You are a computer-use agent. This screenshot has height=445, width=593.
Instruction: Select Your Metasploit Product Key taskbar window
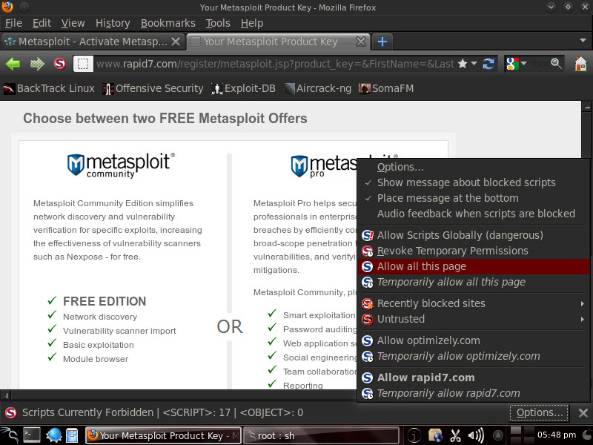click(163, 436)
